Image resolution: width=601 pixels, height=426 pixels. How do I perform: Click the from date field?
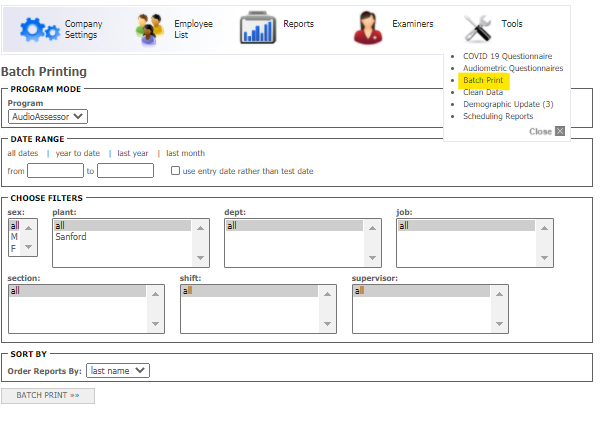point(55,171)
